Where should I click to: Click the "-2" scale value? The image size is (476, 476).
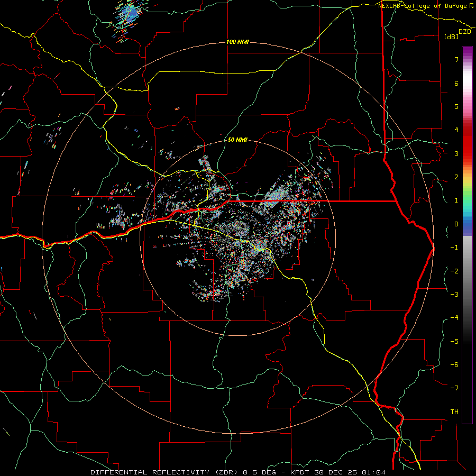click(454, 271)
